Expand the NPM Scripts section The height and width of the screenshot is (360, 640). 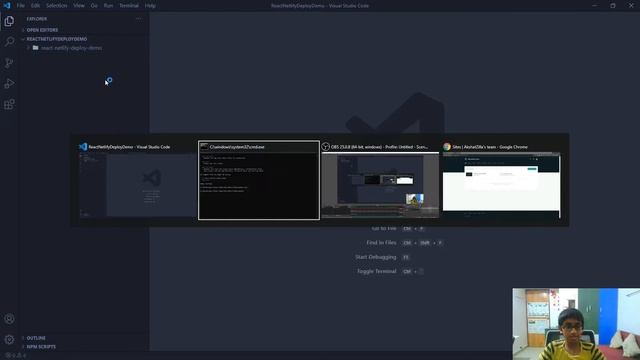click(x=41, y=347)
